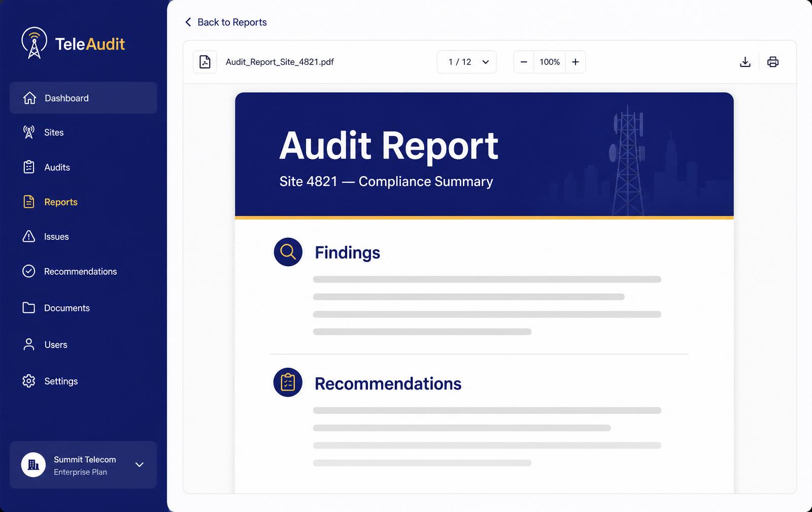Print the audit report
Viewport: 812px width, 512px height.
773,62
